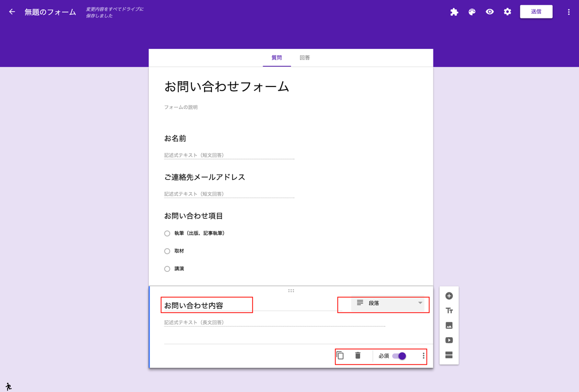Add a video using the video icon
Image resolution: width=579 pixels, height=392 pixels.
(449, 340)
